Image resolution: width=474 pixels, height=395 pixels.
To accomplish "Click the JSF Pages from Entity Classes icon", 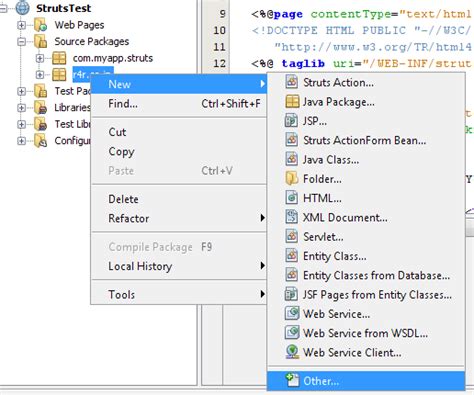I will coord(291,294).
